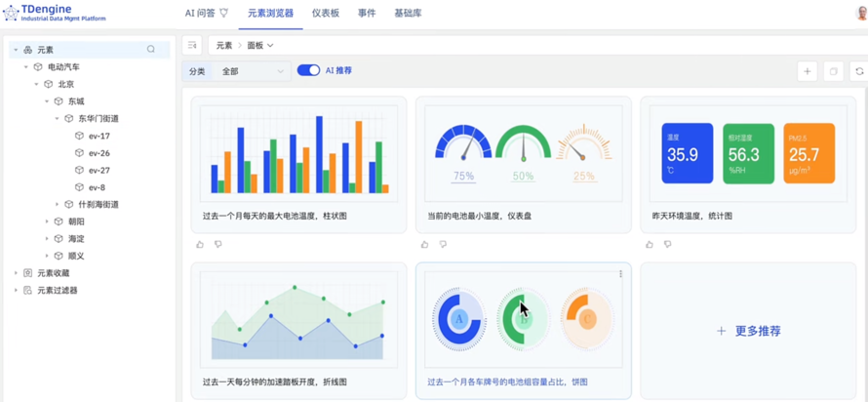Select the ev-26 element in the tree
Viewport: 868px width, 402px height.
[99, 153]
